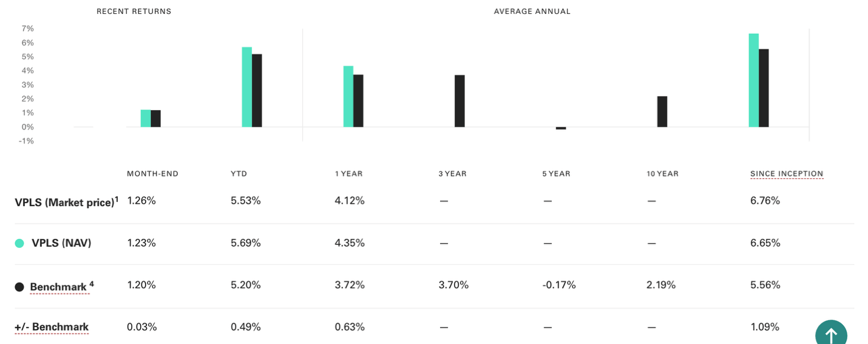Click the teal Month-End NAV bar

(x=145, y=119)
